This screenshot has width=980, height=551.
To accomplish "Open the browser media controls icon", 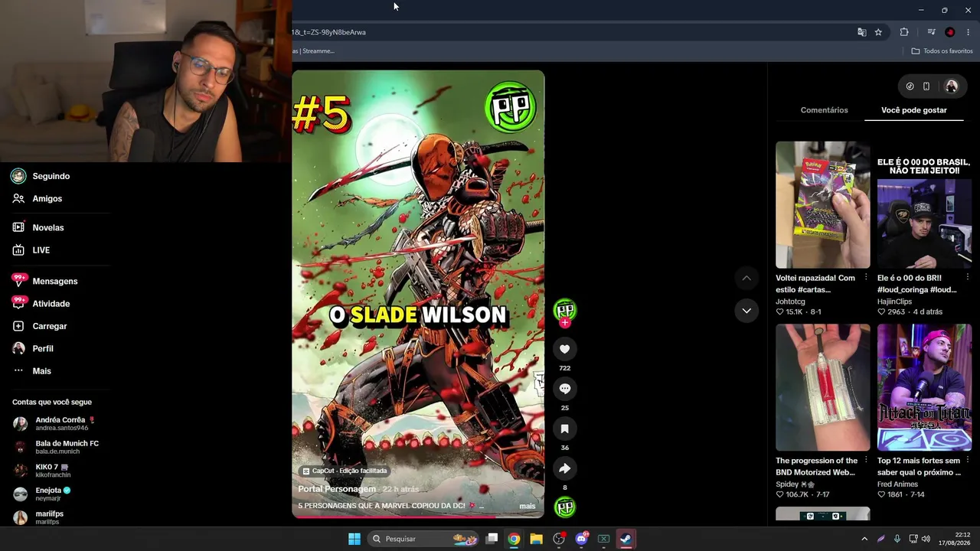I will point(931,32).
